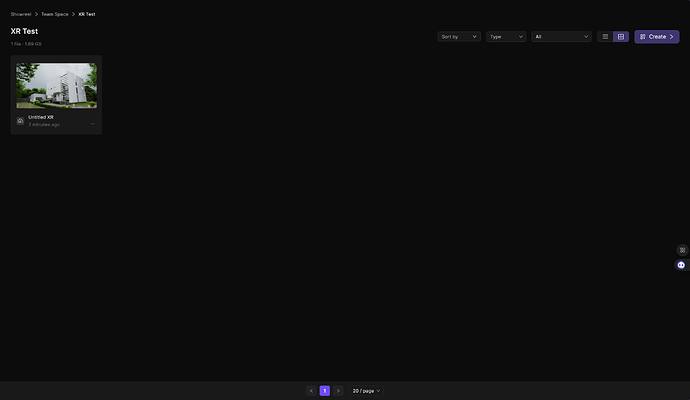690x400 pixels.
Task: Click the Create button
Action: 657,37
